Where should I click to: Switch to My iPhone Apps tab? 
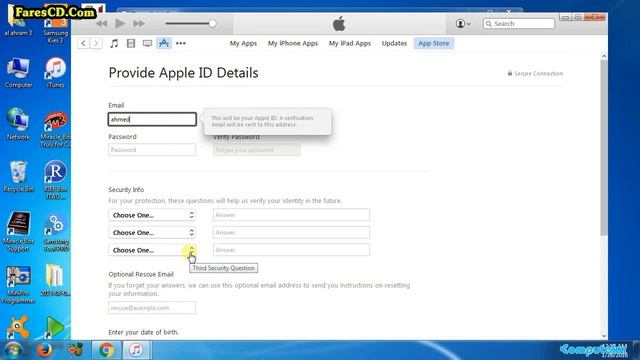[x=293, y=43]
